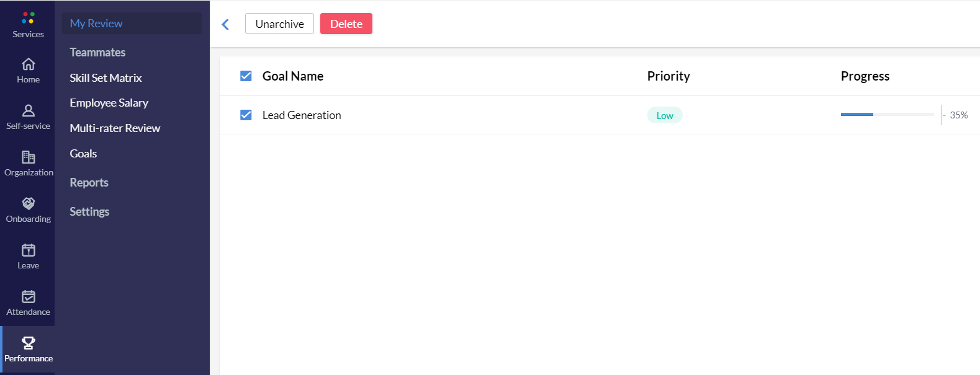Open the Leave calendar icon
This screenshot has height=375, width=980.
(28, 250)
